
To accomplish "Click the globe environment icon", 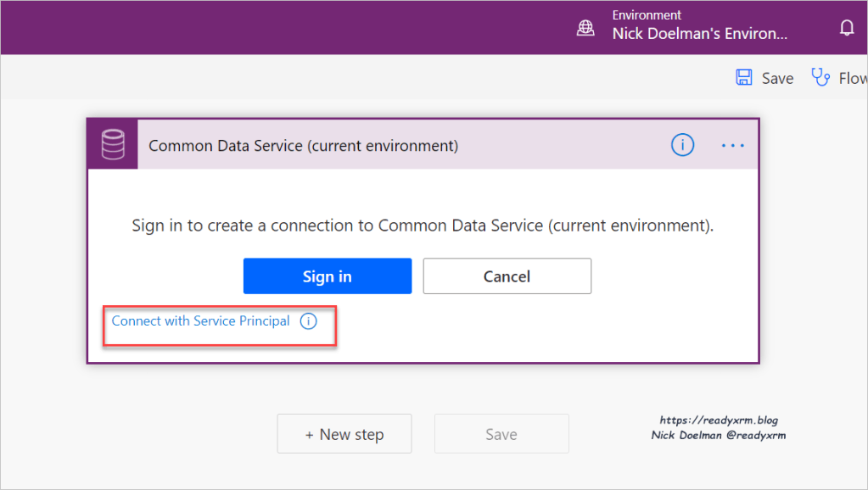I will [x=585, y=28].
